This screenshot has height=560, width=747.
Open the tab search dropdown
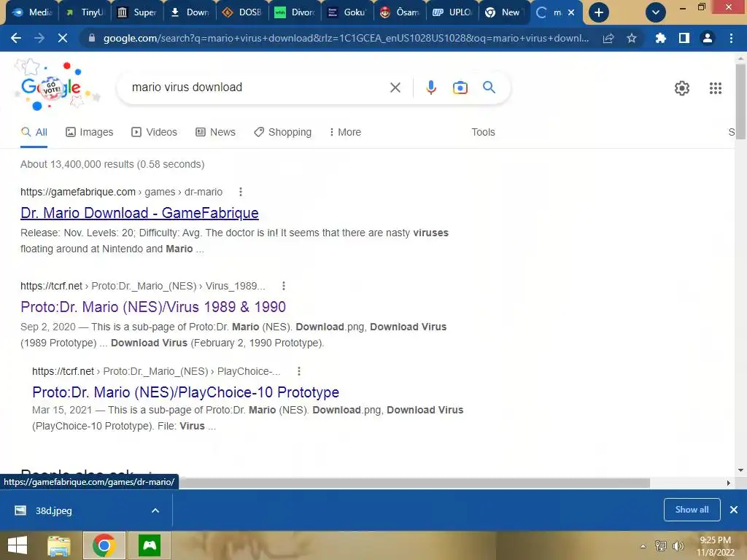point(656,12)
